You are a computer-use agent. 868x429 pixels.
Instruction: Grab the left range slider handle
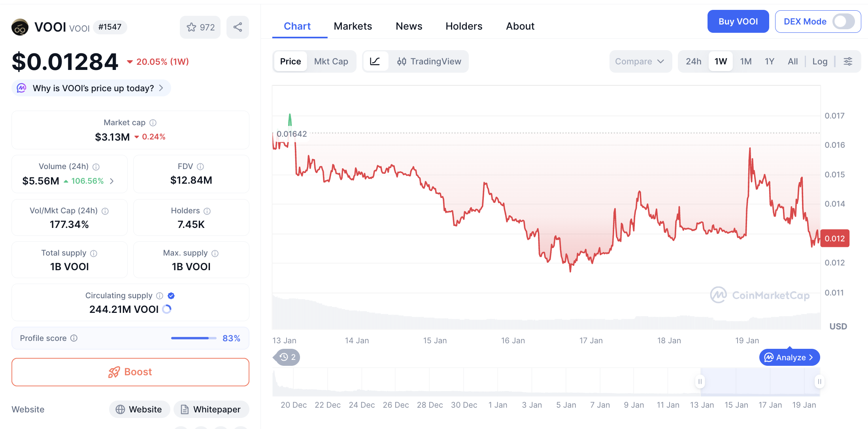point(700,382)
